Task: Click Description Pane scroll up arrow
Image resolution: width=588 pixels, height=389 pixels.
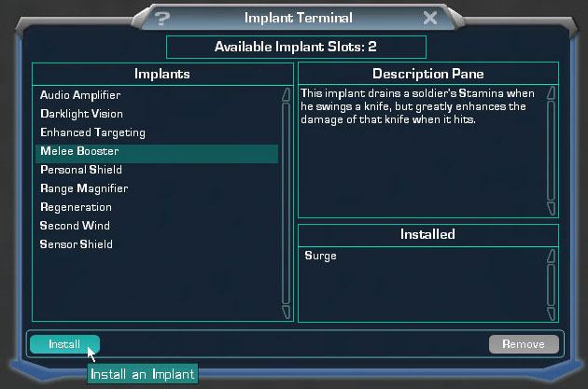Action: [551, 93]
